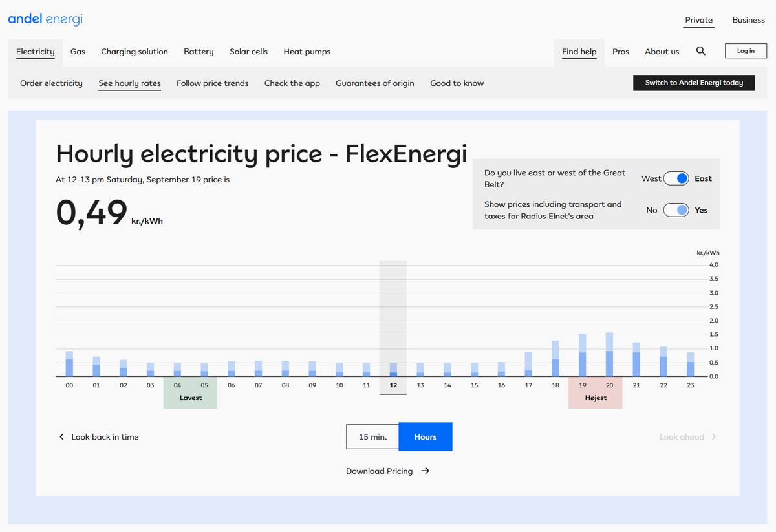Screen dimensions: 776x532
Task: Select the hour 17 price bar
Action: pos(528,365)
